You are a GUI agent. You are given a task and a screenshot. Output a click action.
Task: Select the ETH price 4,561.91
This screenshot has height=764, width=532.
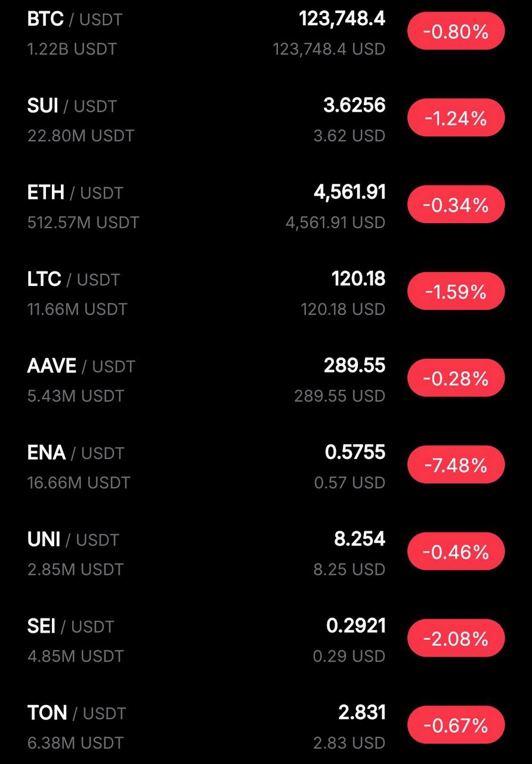[349, 192]
